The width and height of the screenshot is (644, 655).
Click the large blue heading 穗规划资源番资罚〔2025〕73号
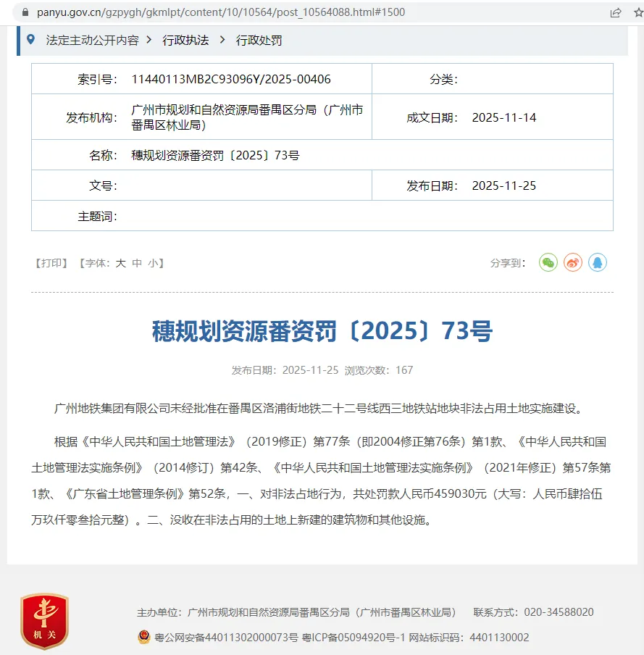(322, 331)
